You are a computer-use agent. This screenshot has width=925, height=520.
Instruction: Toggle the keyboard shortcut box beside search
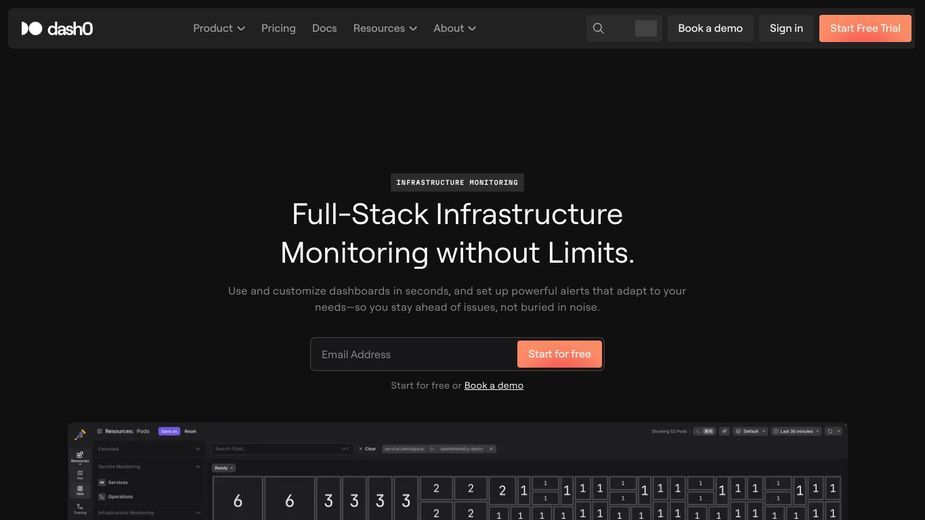(x=645, y=28)
